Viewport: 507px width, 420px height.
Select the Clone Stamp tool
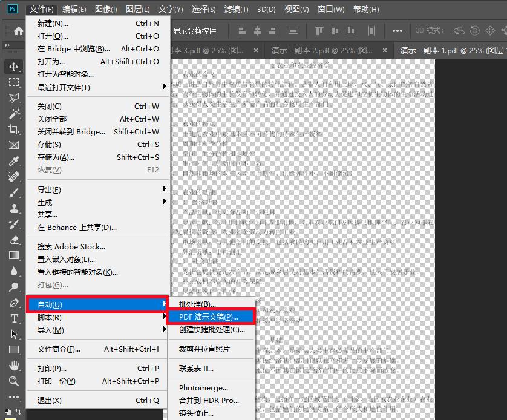[x=13, y=208]
